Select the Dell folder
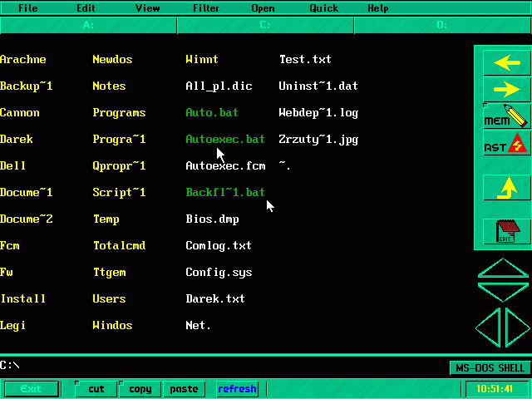The height and width of the screenshot is (399, 532). (13, 166)
